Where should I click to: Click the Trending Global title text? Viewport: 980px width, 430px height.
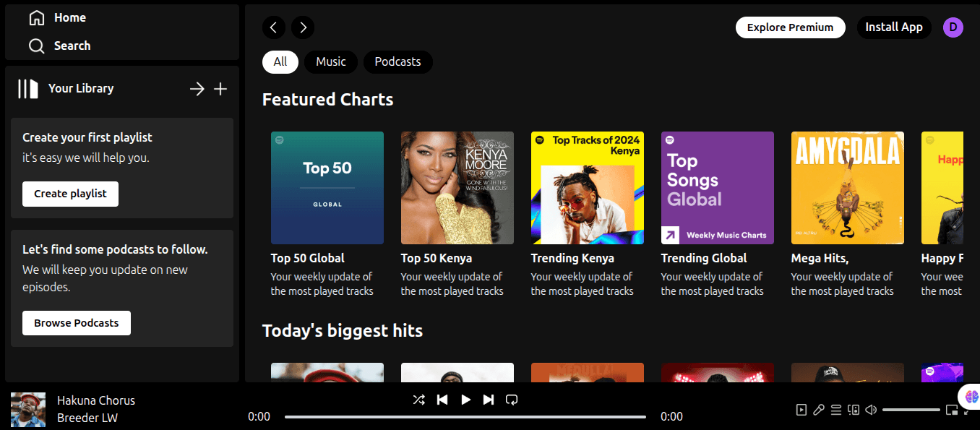[x=704, y=258]
